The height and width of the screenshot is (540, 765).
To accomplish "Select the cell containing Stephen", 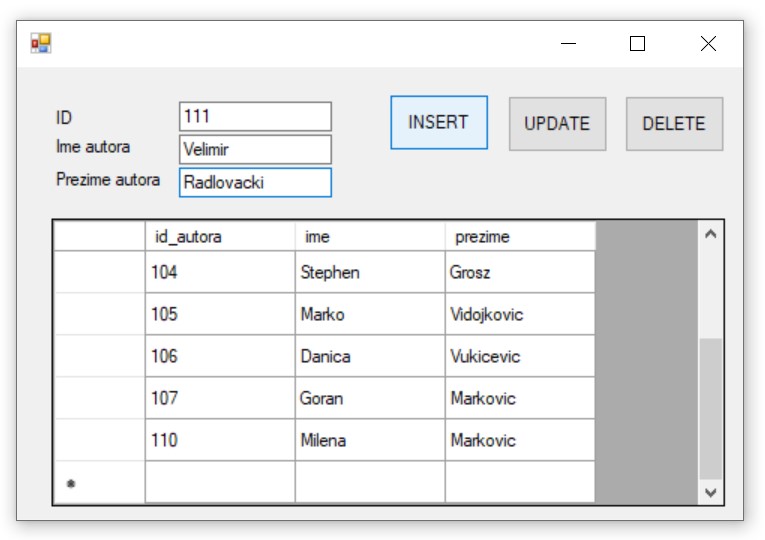I will pyautogui.click(x=370, y=272).
